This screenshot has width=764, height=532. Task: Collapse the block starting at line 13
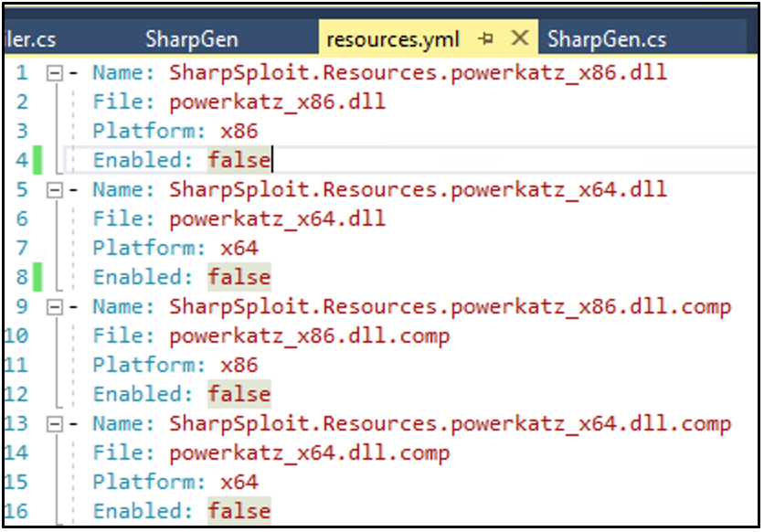pos(54,423)
